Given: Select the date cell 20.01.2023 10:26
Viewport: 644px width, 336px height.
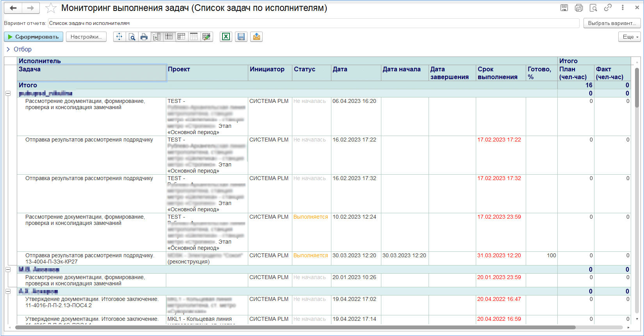Looking at the screenshot, I should (x=356, y=280).
